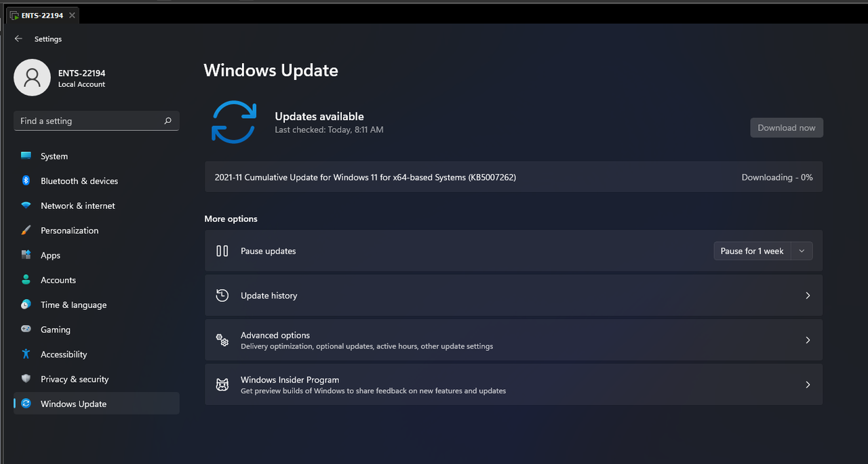Open the Update history row
The width and height of the screenshot is (868, 464).
(x=513, y=295)
